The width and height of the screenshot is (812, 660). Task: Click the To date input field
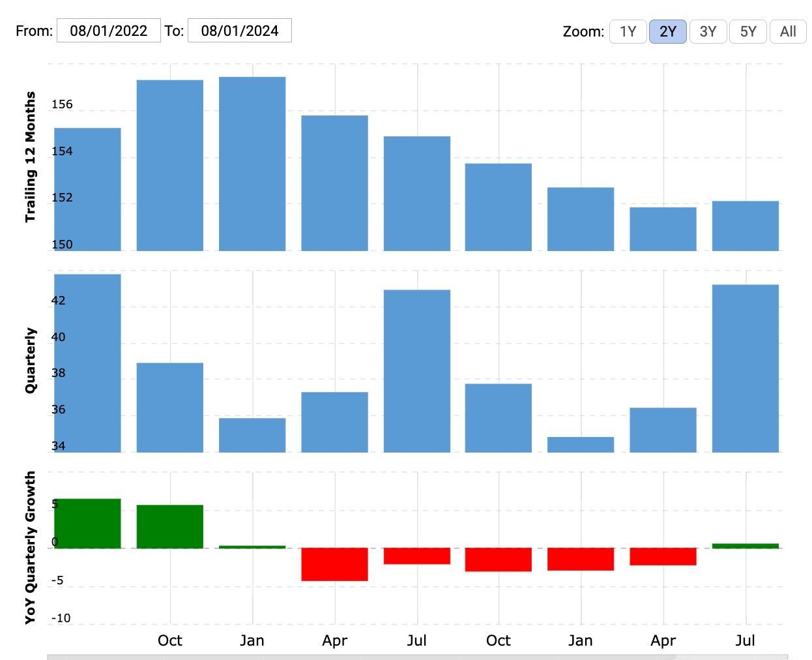[239, 31]
